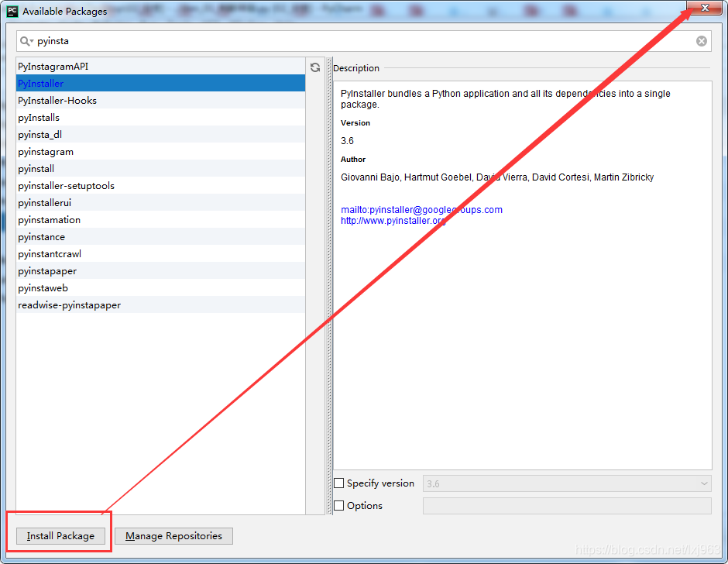This screenshot has width=728, height=564.
Task: Select the pyinstaweb package
Action: pos(160,288)
